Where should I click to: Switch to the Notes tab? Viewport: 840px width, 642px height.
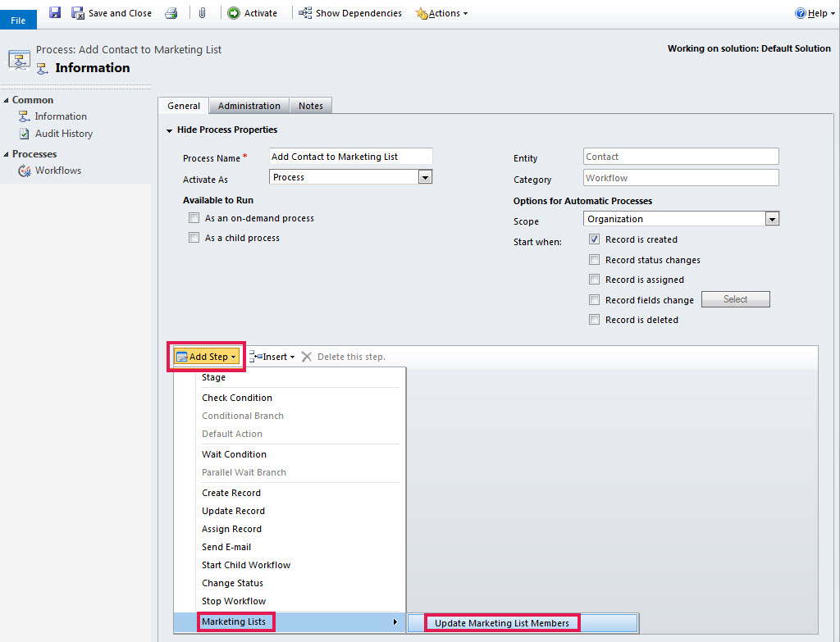(x=311, y=106)
